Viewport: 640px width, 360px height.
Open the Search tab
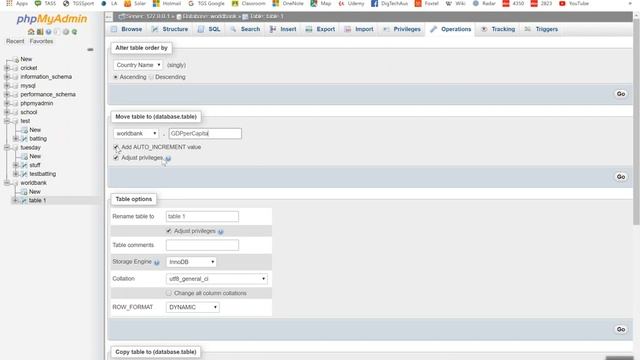(245, 29)
